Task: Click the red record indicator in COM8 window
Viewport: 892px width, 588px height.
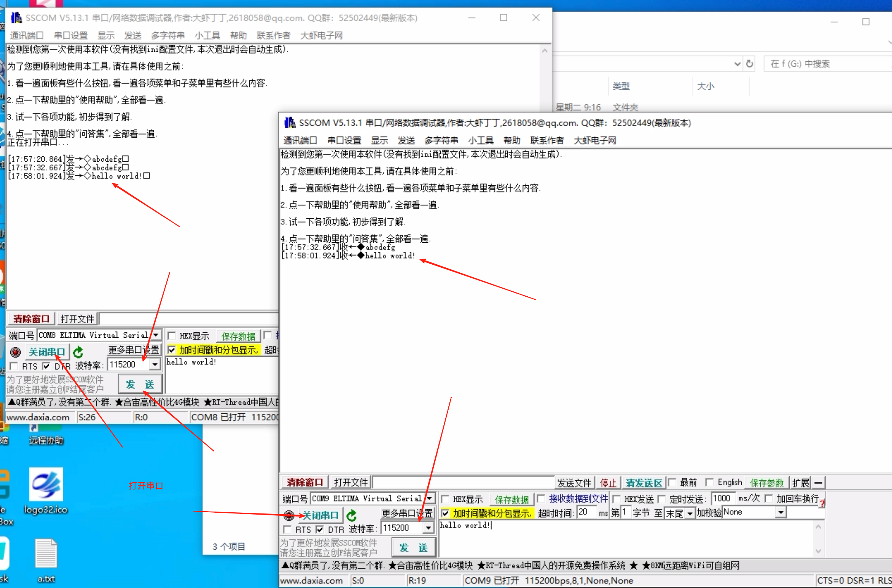Action: (x=16, y=352)
